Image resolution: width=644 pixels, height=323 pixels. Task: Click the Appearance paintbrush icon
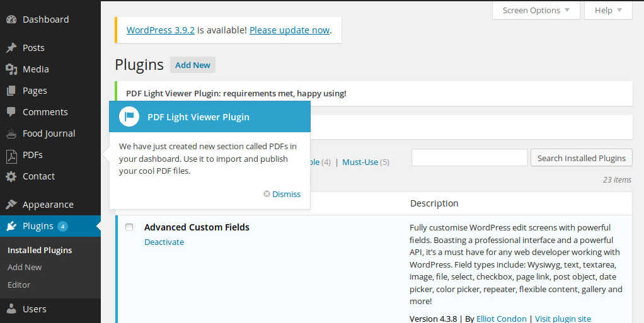(11, 205)
